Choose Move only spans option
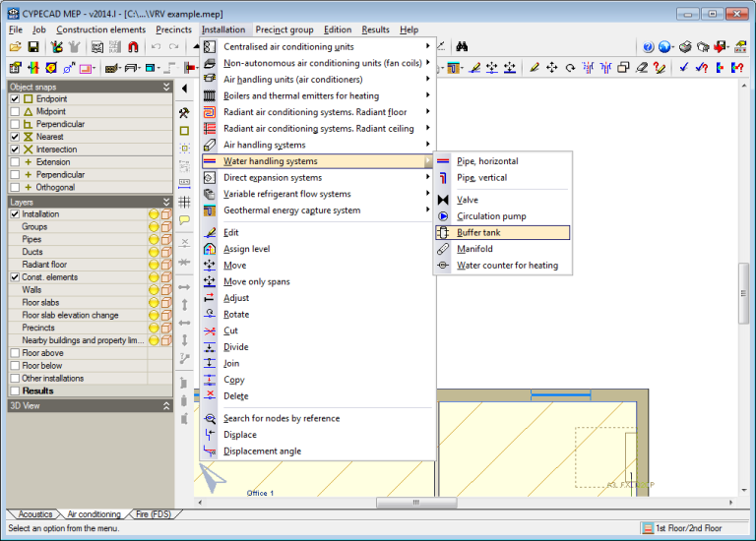This screenshot has height=541, width=756. coord(318,282)
